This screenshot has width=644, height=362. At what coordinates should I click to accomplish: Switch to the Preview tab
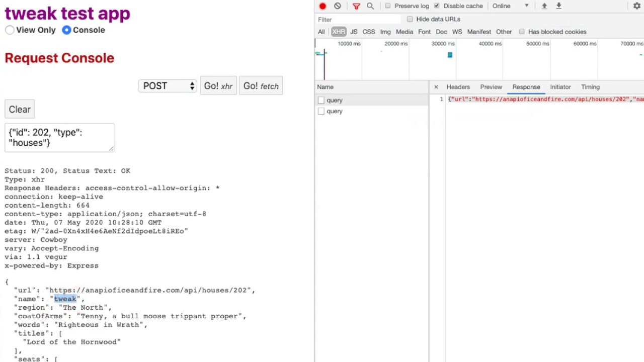tap(491, 87)
